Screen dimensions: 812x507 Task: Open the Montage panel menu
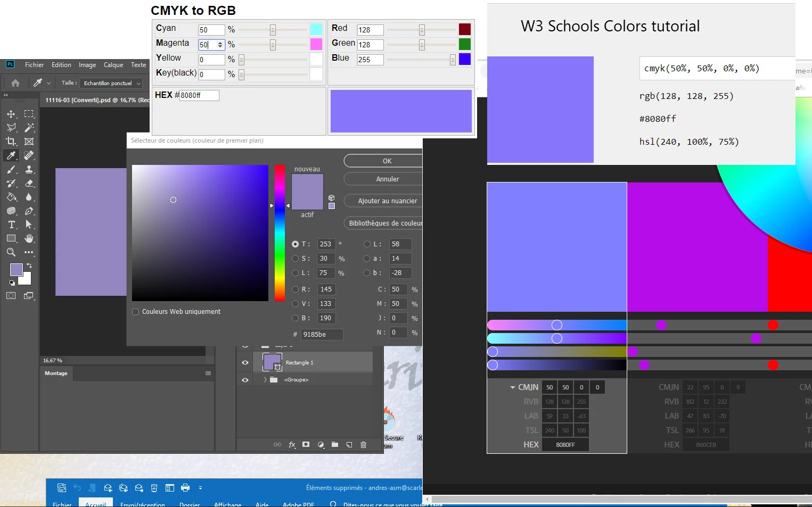pos(208,373)
